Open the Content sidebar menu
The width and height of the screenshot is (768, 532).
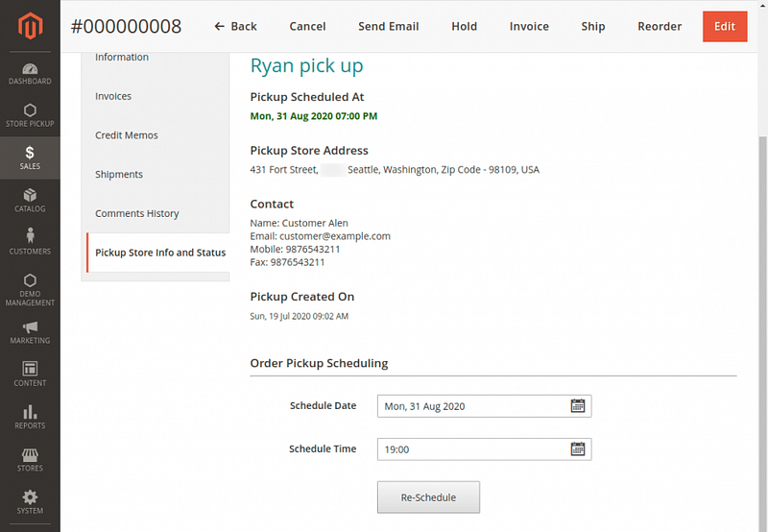point(30,375)
